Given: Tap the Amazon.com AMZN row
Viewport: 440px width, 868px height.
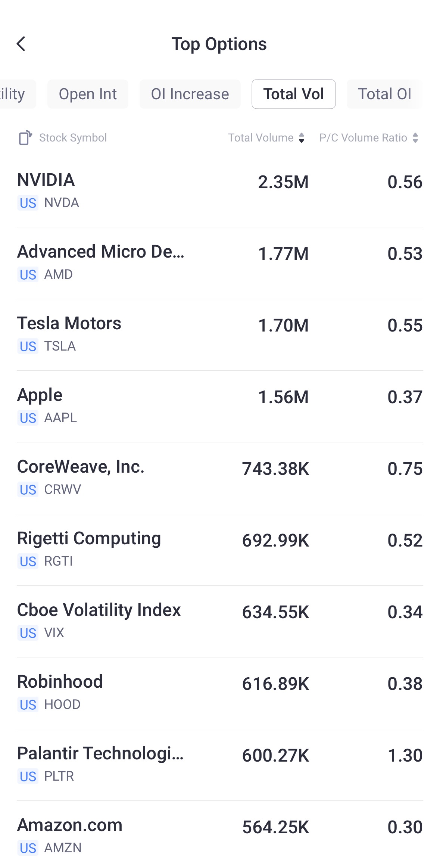Looking at the screenshot, I should click(220, 836).
